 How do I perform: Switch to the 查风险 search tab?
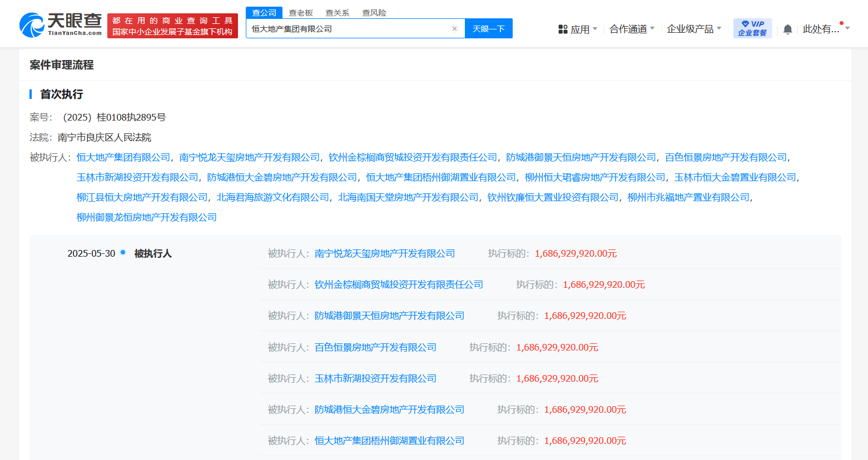pos(374,13)
